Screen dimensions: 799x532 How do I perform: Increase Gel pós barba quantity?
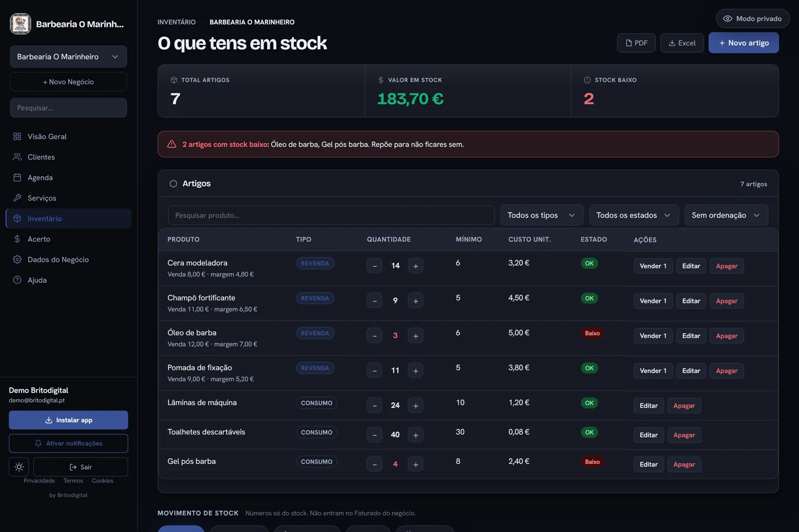pos(415,465)
